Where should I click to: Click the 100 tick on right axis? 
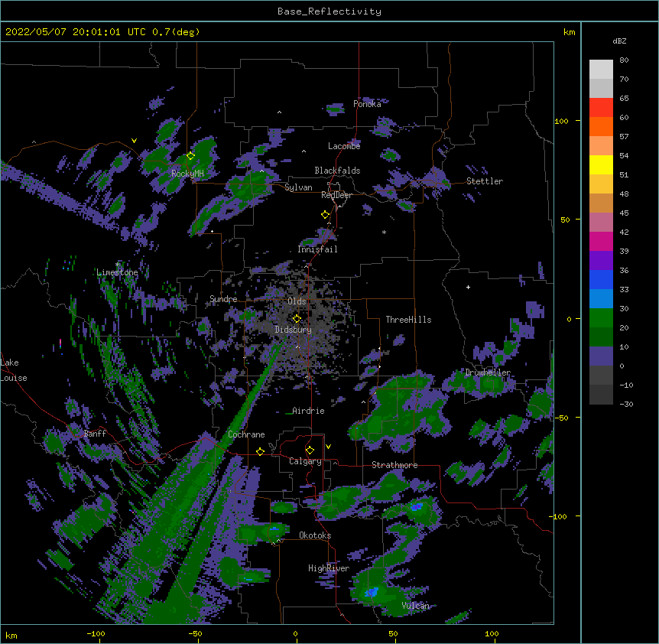coord(561,121)
